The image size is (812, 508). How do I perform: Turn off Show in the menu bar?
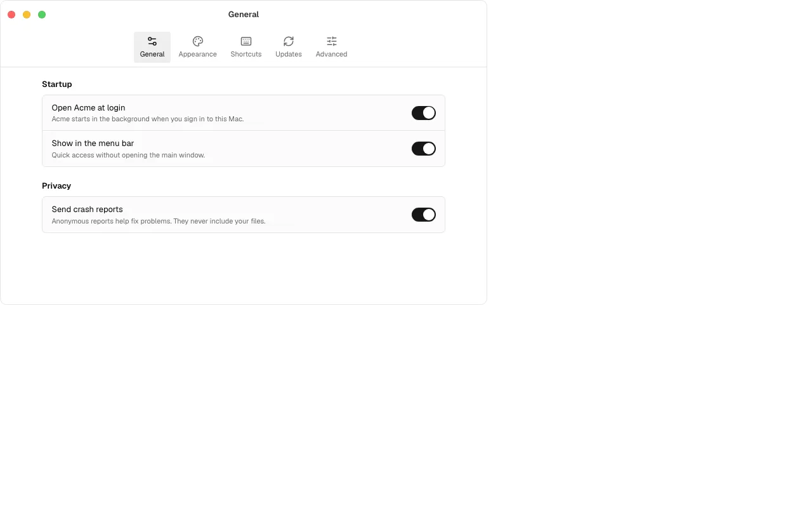(424, 149)
